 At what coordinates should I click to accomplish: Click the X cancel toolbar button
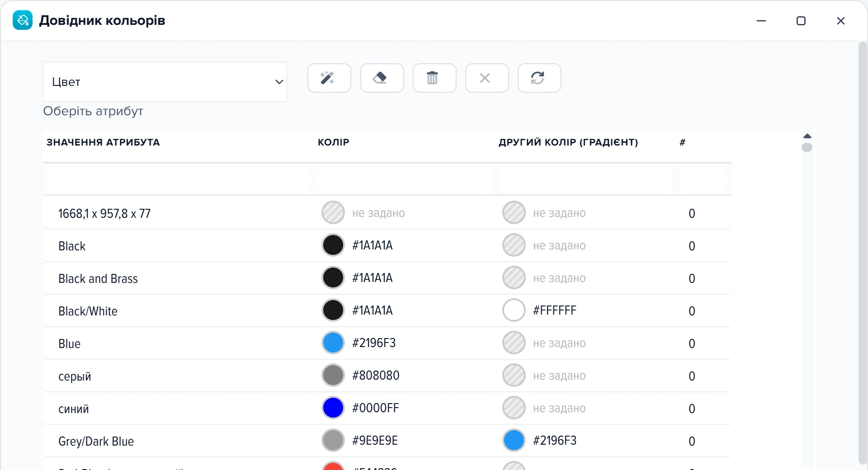(487, 78)
